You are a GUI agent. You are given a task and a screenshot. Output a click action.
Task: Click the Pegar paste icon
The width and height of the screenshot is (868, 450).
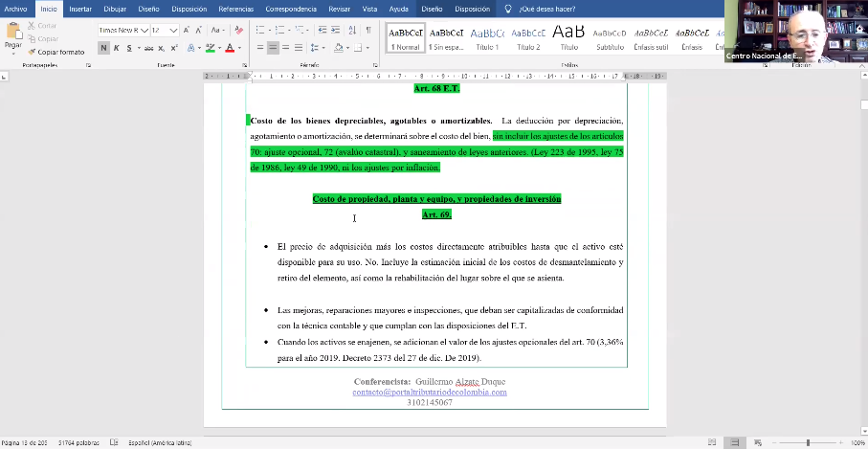click(13, 31)
